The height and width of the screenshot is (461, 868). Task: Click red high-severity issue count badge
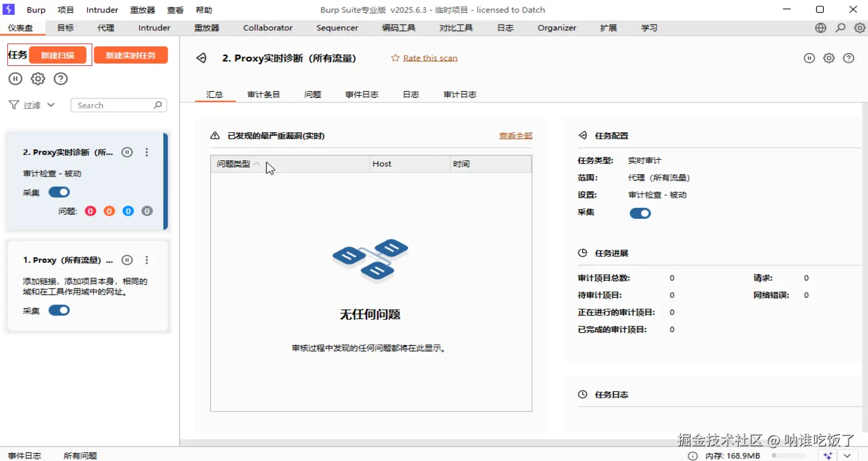coord(90,211)
